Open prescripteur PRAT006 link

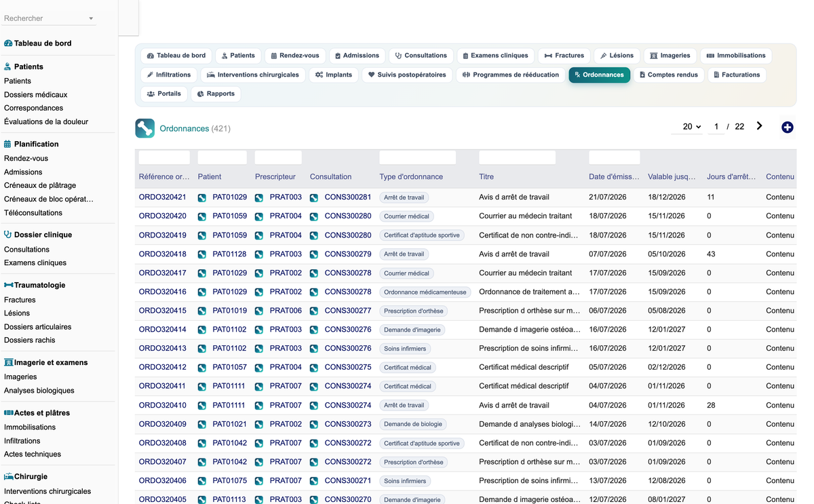pos(286,311)
